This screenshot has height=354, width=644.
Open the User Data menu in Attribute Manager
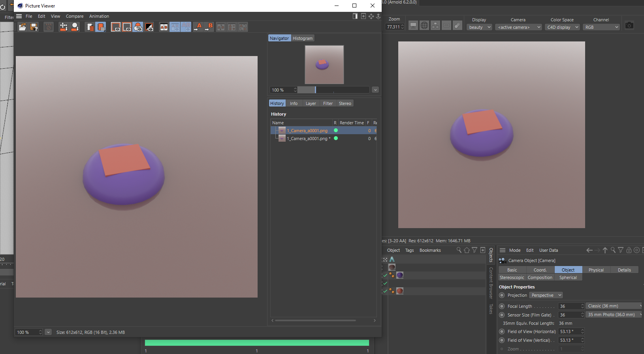[549, 250]
